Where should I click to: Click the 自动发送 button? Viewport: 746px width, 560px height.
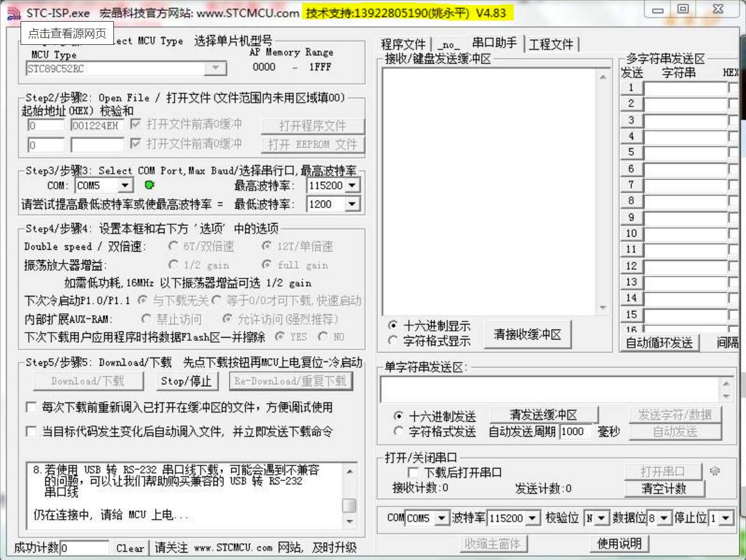pyautogui.click(x=675, y=432)
